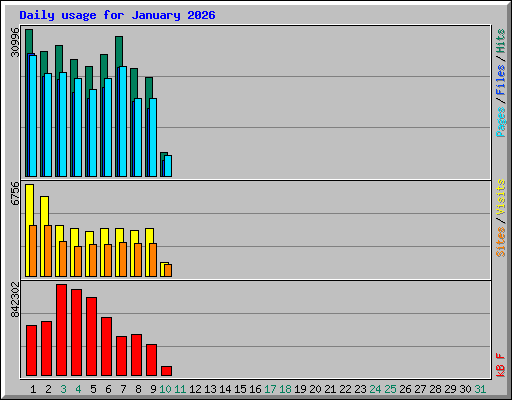Click day number 26 on the x-axis
Screen dimensions: 512x400
pyautogui.click(x=405, y=389)
